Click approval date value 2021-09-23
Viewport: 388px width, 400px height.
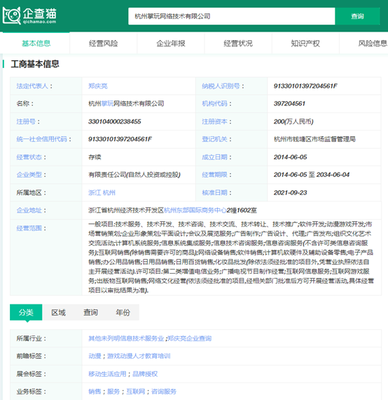pos(290,193)
